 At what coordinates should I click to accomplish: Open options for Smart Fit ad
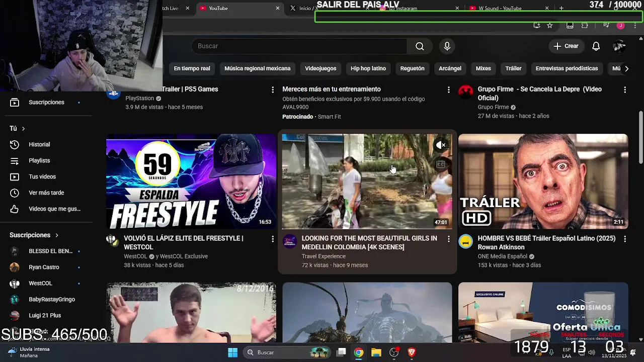(x=449, y=89)
